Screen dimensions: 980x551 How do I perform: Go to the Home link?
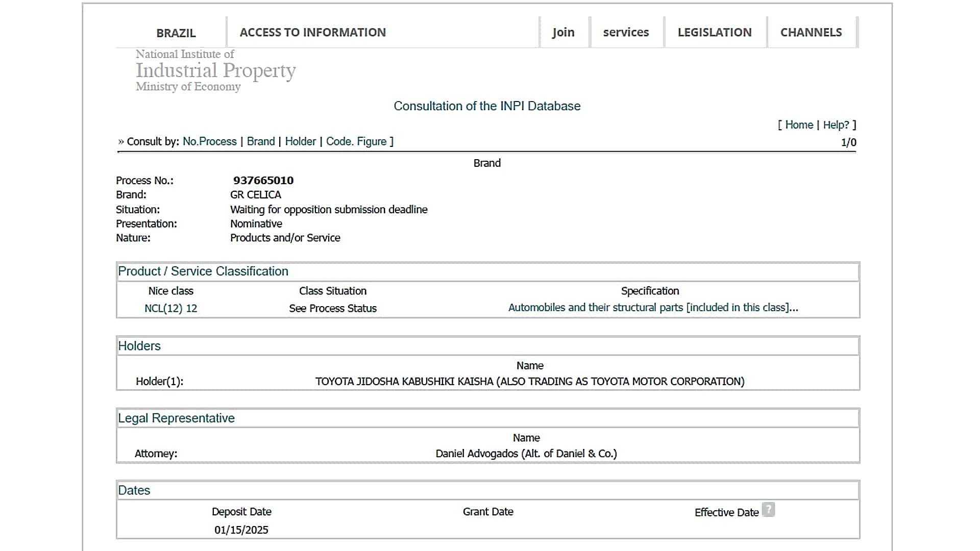(799, 125)
